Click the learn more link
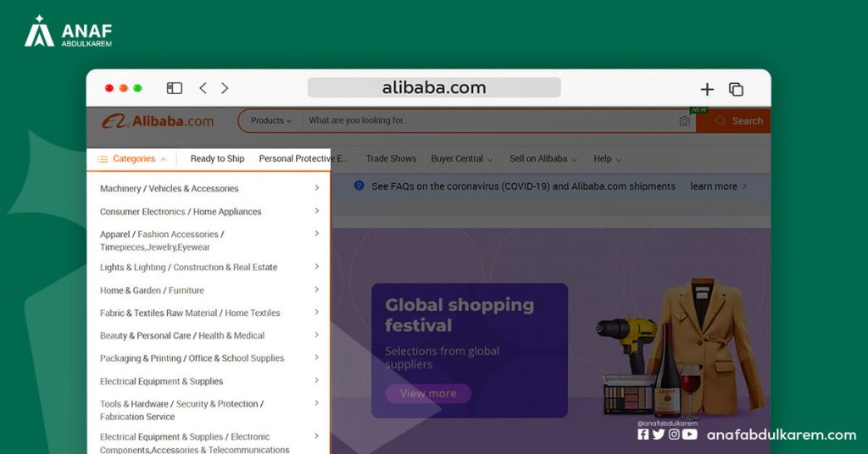868x454 pixels. coord(718,186)
